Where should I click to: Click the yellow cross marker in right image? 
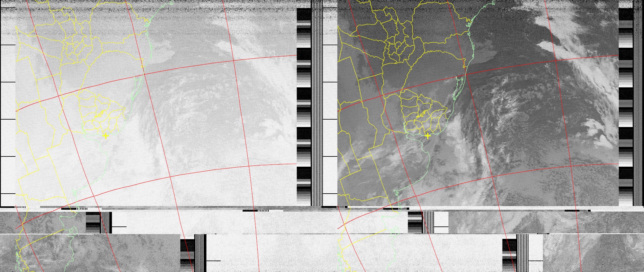coord(428,136)
